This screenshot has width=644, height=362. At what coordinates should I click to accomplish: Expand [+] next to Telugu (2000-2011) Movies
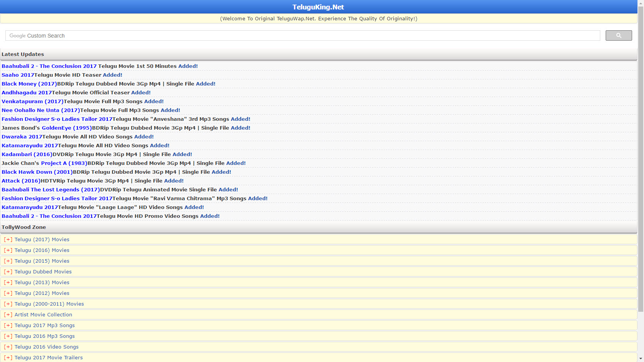[8, 304]
